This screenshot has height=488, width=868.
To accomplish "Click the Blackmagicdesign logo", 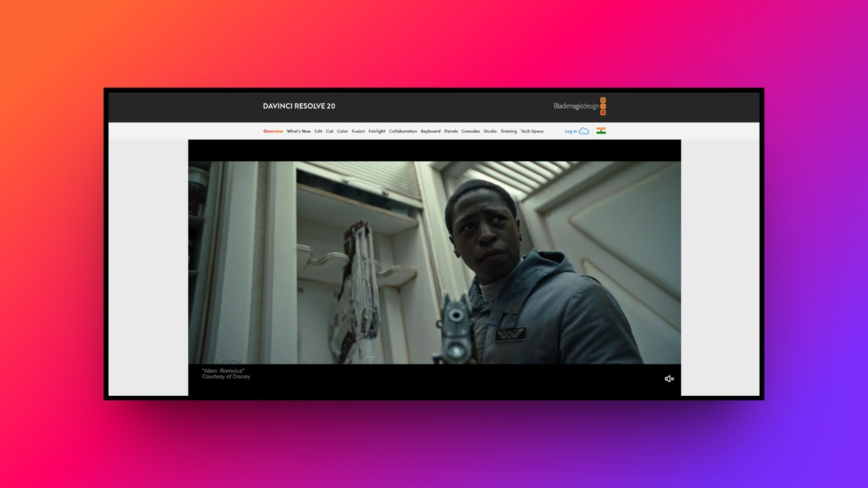I will pyautogui.click(x=580, y=106).
